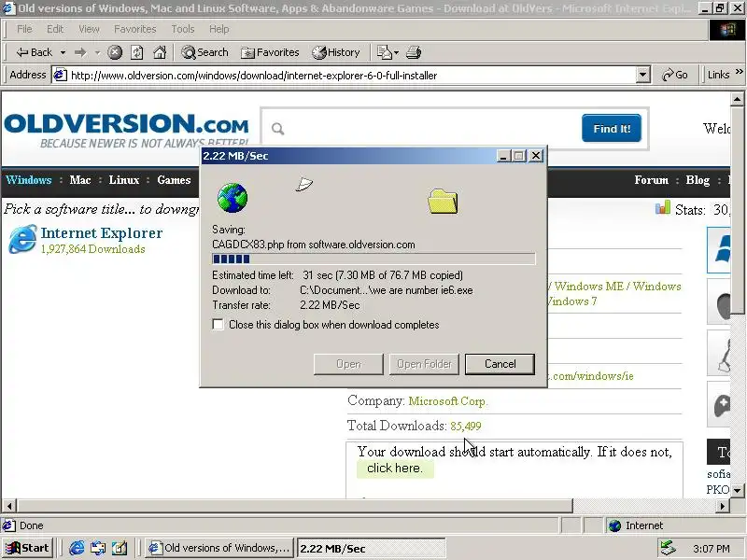The width and height of the screenshot is (747, 560).
Task: Cancel the file download
Action: click(500, 364)
